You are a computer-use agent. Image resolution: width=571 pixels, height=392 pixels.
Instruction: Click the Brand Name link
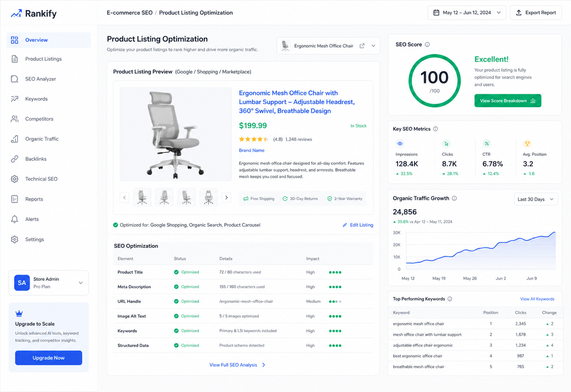pos(251,150)
